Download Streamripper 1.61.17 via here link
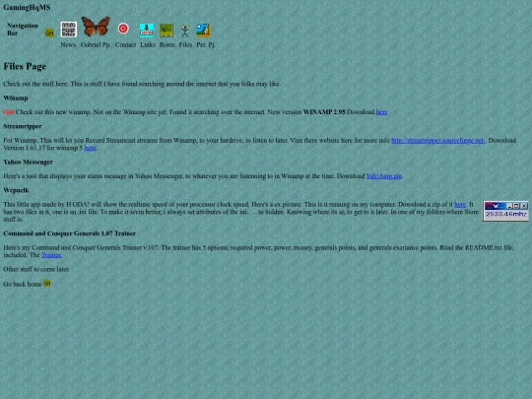Screen dimensions: 532x399 point(90,148)
